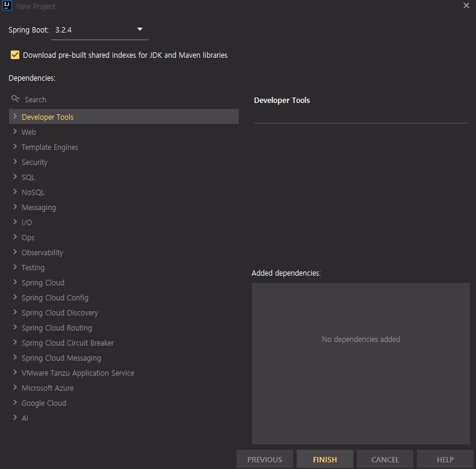Expand the I/O chevron

coord(15,222)
